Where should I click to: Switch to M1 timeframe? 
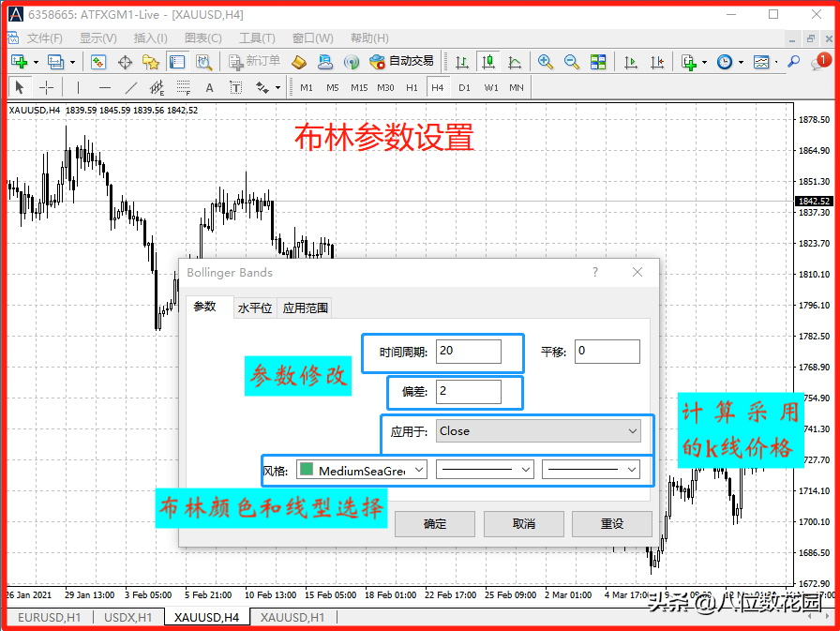click(x=307, y=87)
